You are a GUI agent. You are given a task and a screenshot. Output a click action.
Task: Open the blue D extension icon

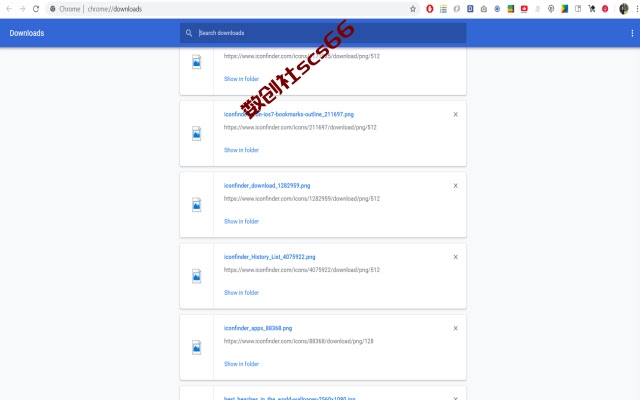click(470, 9)
